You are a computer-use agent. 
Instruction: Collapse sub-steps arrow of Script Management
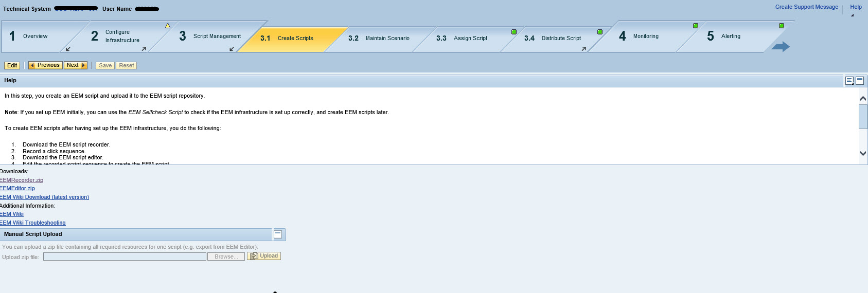pyautogui.click(x=232, y=49)
